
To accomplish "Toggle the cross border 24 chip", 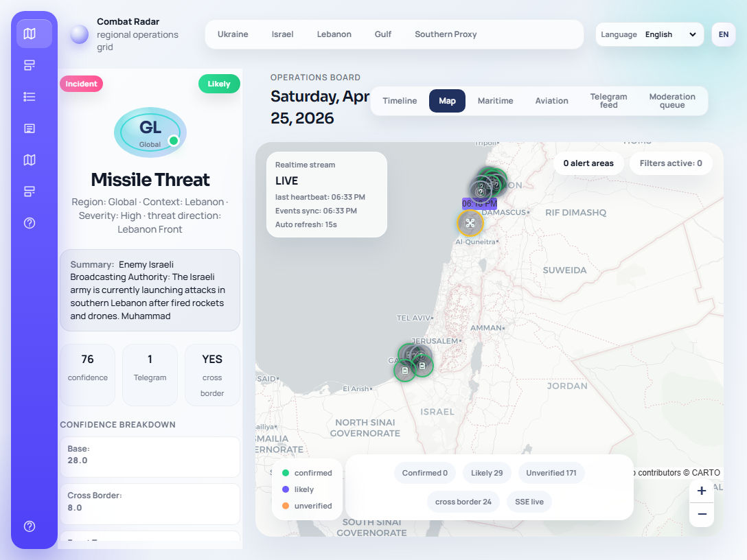I will 463,502.
